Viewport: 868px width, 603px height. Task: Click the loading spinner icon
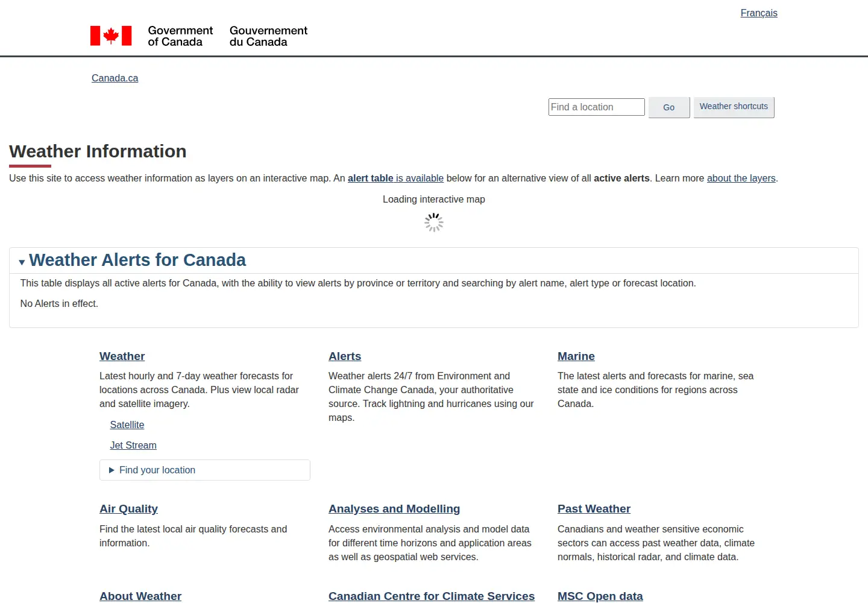[434, 223]
